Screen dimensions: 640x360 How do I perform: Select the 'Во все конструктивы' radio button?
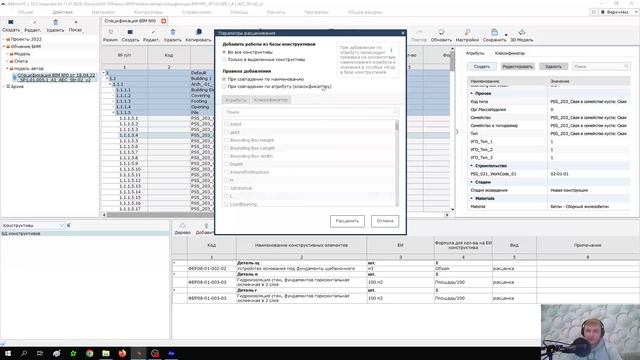tap(224, 52)
